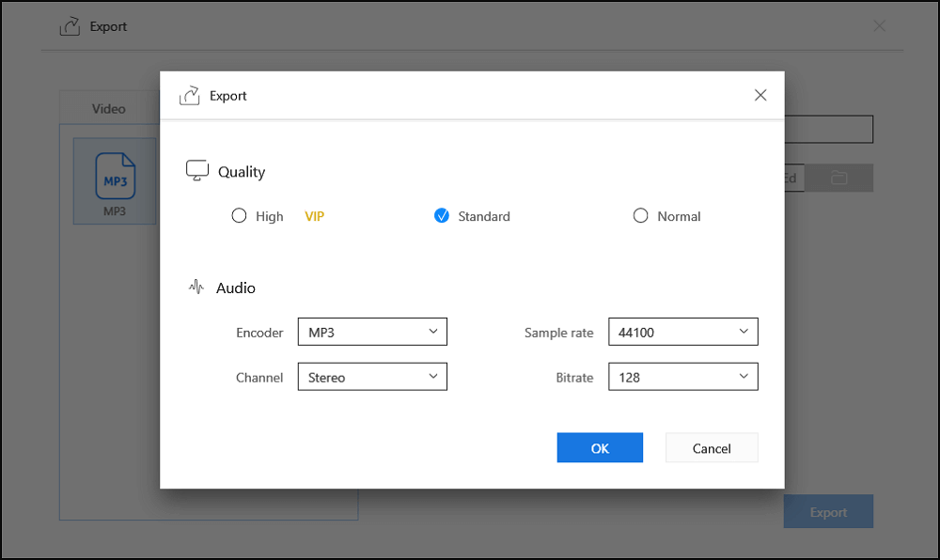The width and height of the screenshot is (940, 560).
Task: Click the Quality monitor icon
Action: (x=197, y=171)
